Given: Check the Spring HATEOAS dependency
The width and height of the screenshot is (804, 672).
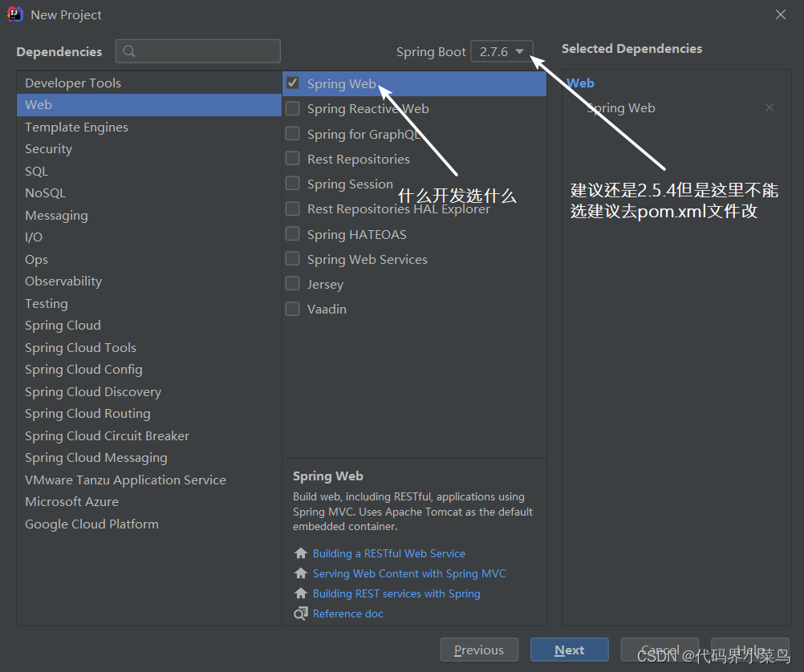Looking at the screenshot, I should click(293, 233).
